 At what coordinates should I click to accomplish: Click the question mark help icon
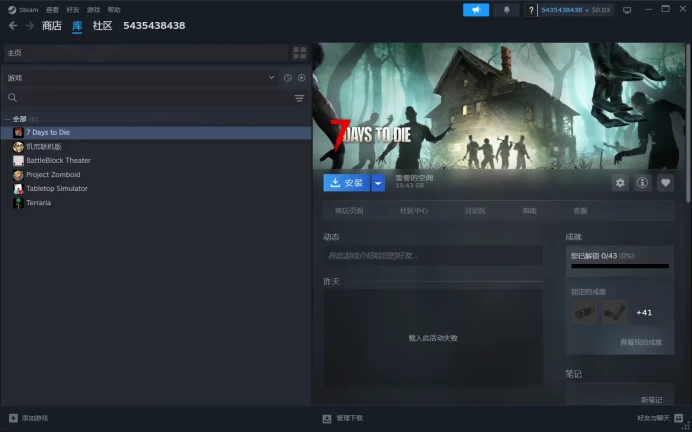tap(531, 10)
